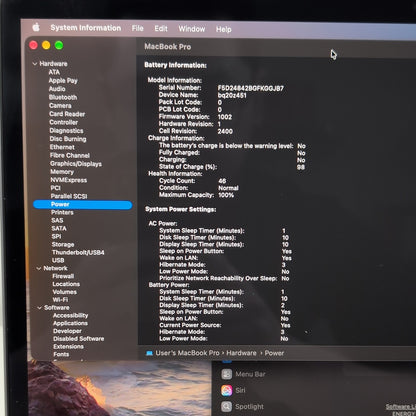Click the yellow minimize window button

pyautogui.click(x=46, y=45)
